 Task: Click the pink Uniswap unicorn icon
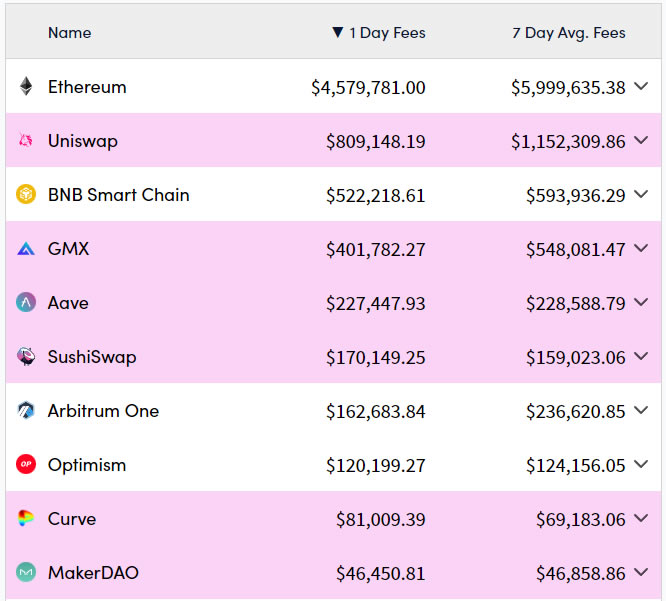(26, 141)
